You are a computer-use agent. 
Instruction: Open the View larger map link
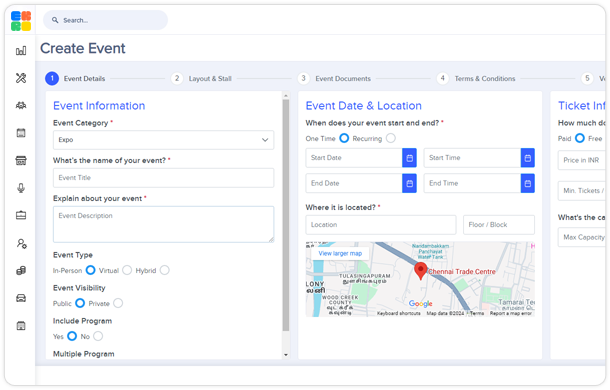pyautogui.click(x=340, y=253)
